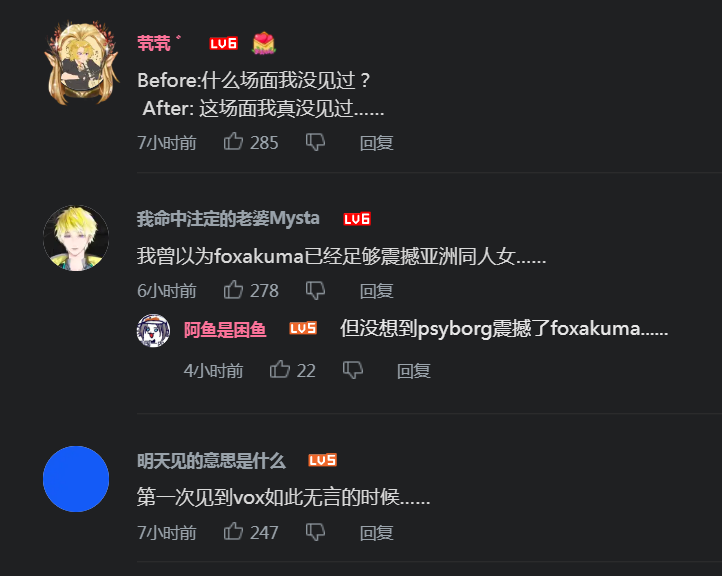Like the foxakuma comment with 278 likes
722x576 pixels.
pyautogui.click(x=233, y=290)
